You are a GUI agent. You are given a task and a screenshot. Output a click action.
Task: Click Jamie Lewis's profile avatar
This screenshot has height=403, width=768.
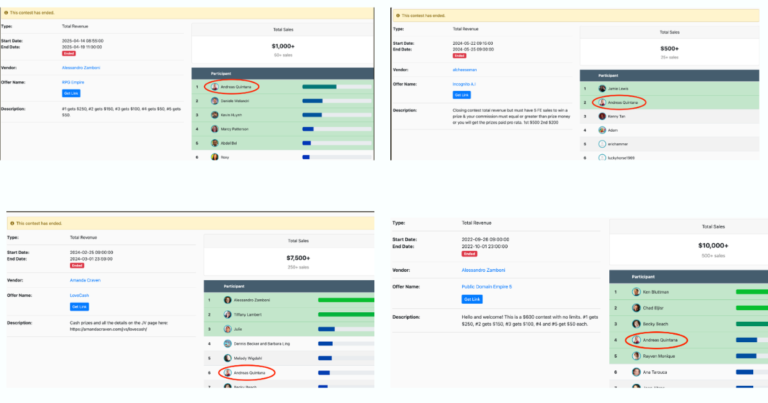point(602,88)
